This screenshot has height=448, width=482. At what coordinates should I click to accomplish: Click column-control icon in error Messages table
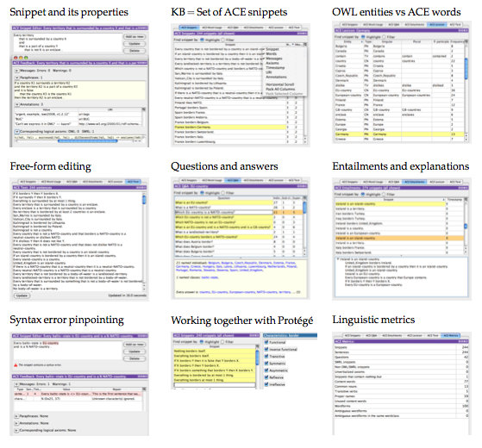point(143,389)
